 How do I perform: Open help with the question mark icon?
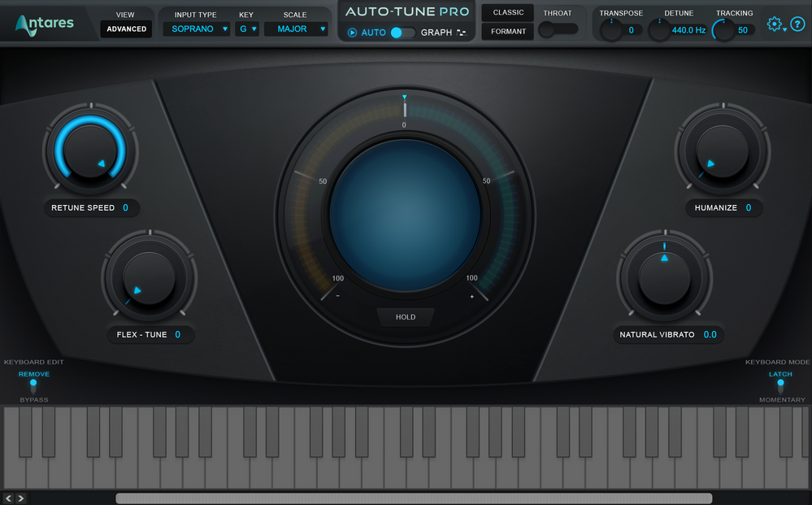click(x=797, y=24)
